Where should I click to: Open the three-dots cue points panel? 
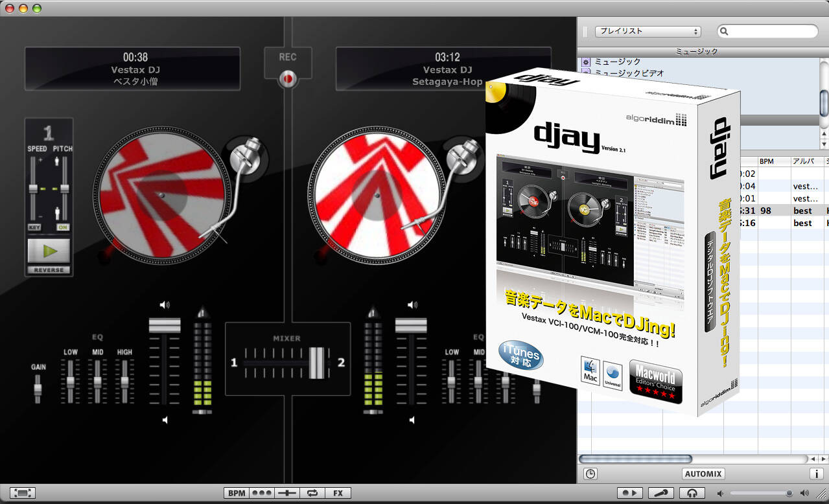click(262, 493)
